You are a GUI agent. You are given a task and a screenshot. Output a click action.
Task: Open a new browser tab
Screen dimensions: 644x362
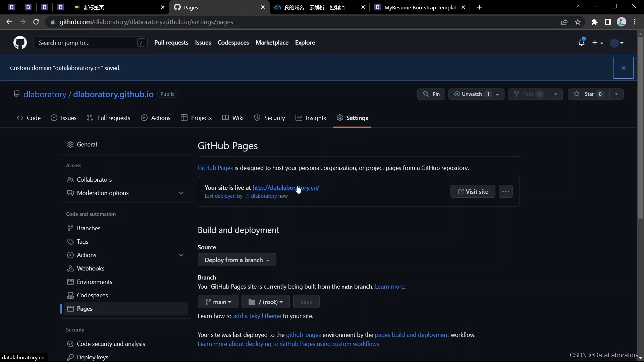point(479,7)
